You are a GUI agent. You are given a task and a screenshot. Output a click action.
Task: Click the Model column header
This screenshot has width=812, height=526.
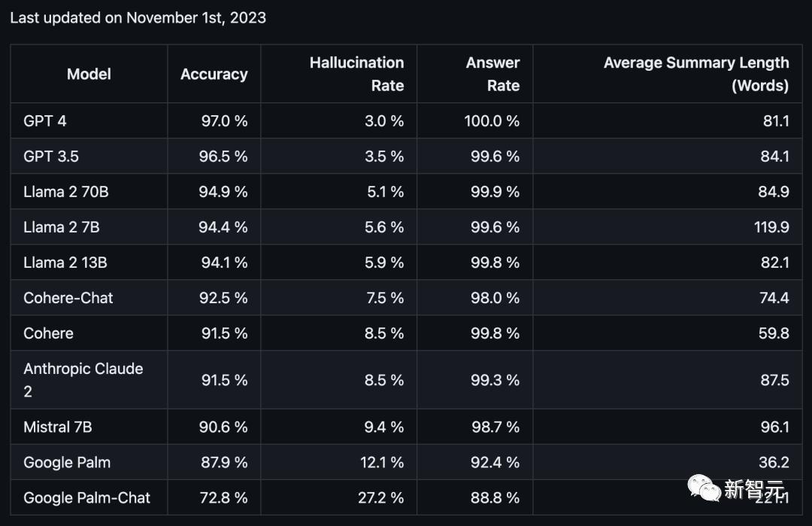pyautogui.click(x=89, y=74)
